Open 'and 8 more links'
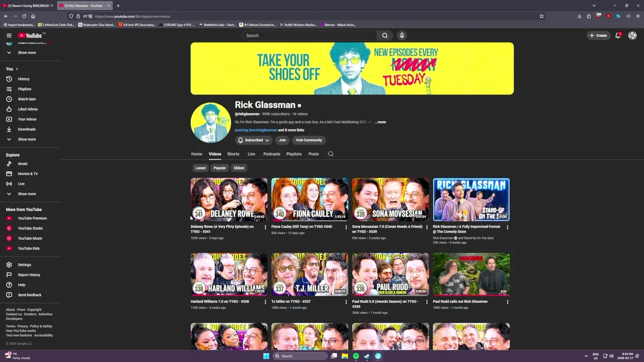644x362 pixels. pos(291,130)
